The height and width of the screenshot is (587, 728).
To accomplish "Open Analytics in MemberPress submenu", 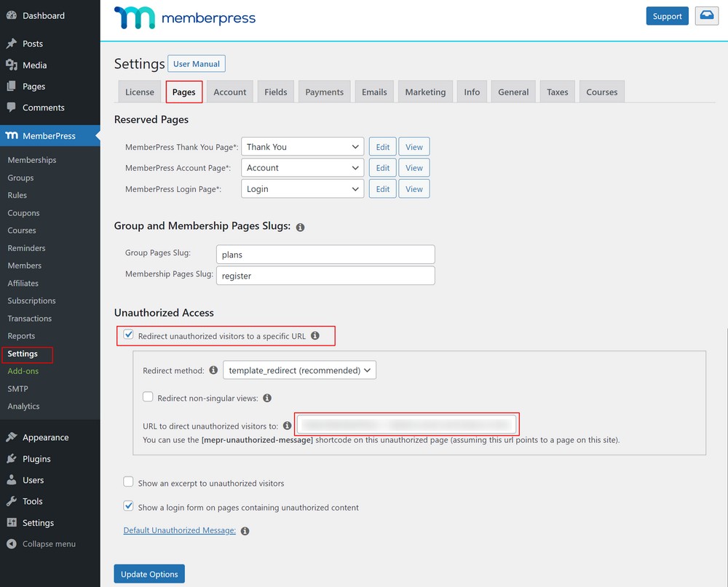I will (24, 406).
